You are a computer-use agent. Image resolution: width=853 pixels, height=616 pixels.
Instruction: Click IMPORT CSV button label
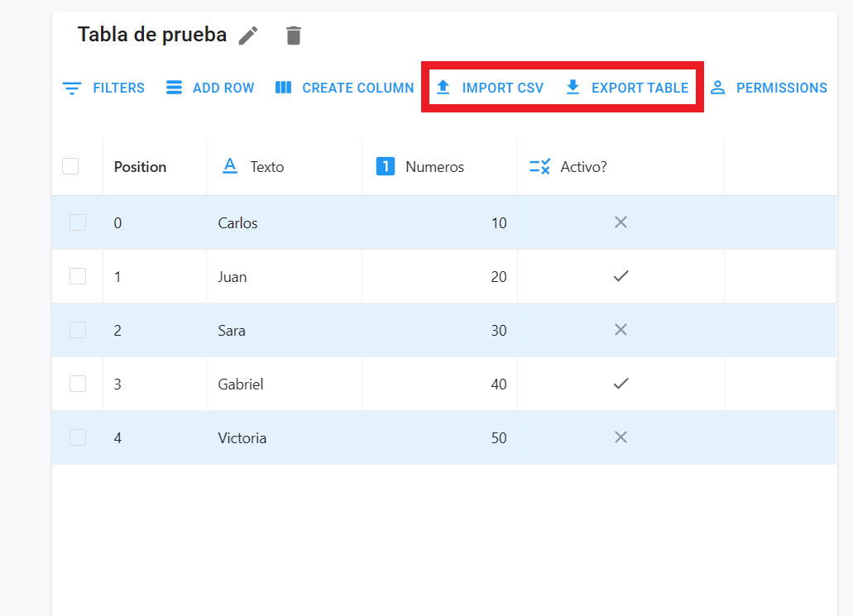point(503,88)
